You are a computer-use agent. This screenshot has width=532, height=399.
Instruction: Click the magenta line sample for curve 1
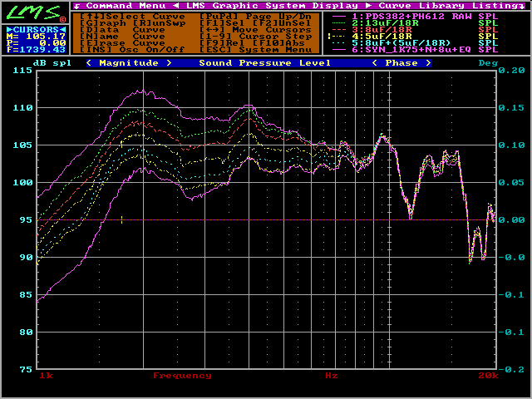point(339,17)
